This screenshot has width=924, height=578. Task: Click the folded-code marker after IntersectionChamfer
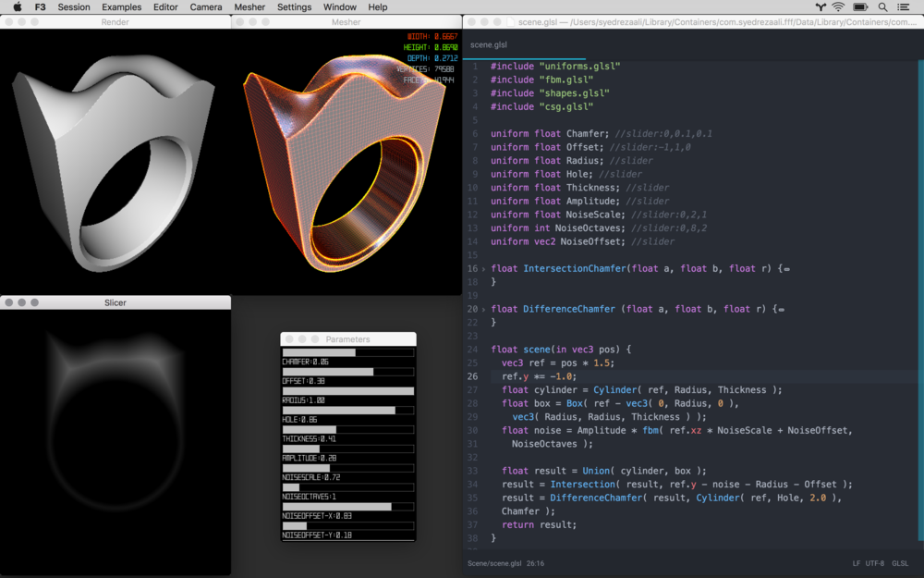785,269
